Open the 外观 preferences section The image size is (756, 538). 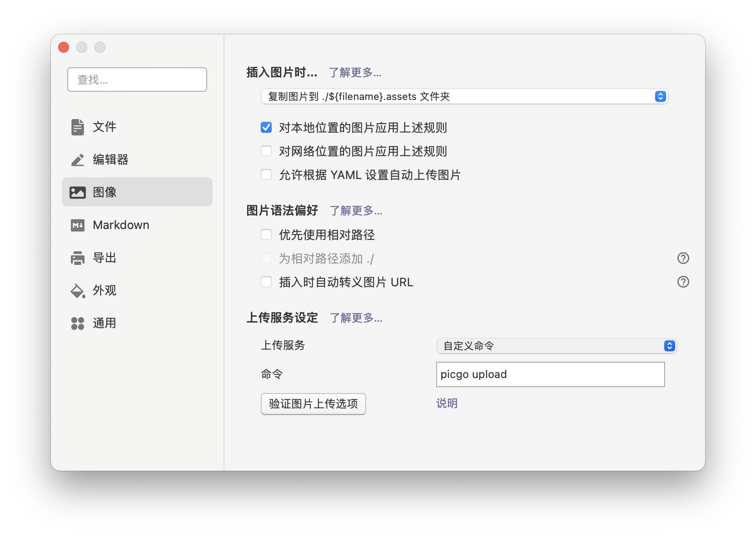137,291
